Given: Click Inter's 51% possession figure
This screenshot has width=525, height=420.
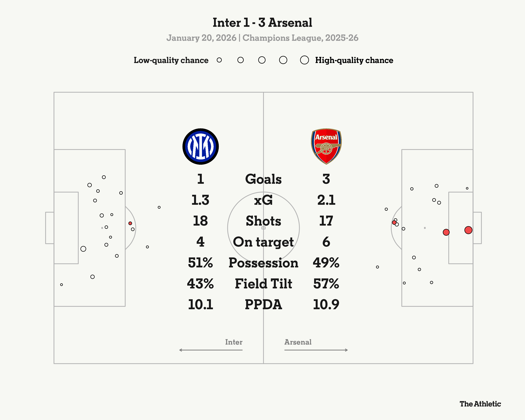Looking at the screenshot, I should [200, 263].
